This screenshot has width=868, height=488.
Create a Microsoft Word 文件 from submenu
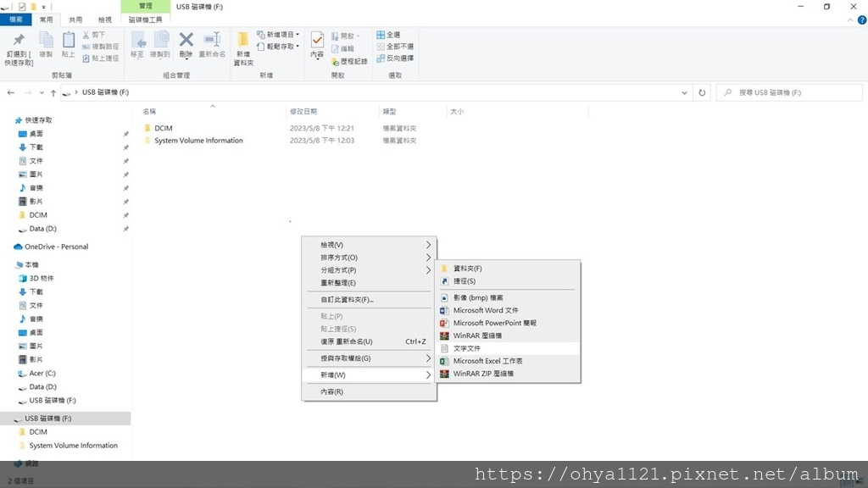[x=487, y=310]
